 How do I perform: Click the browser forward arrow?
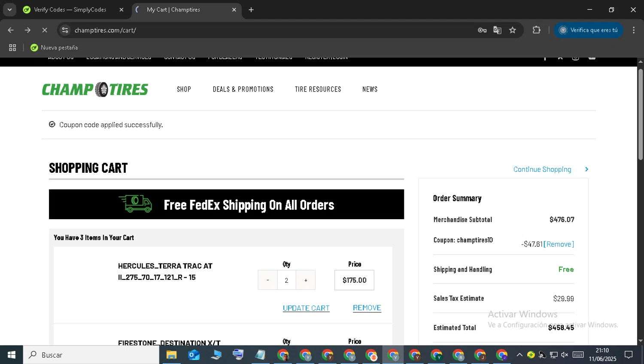point(27,30)
